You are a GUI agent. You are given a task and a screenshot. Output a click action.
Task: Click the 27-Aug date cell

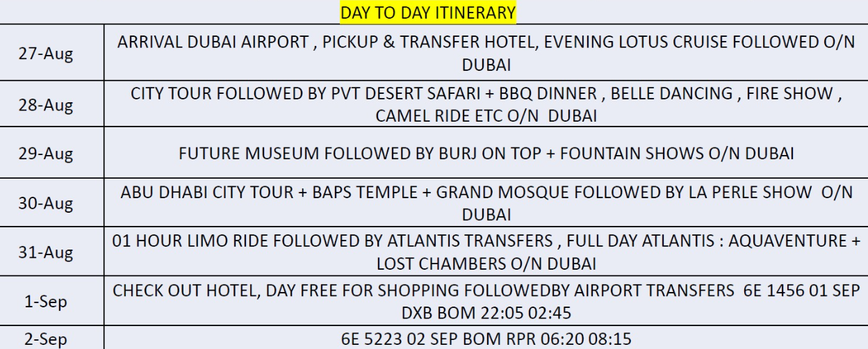click(x=52, y=53)
